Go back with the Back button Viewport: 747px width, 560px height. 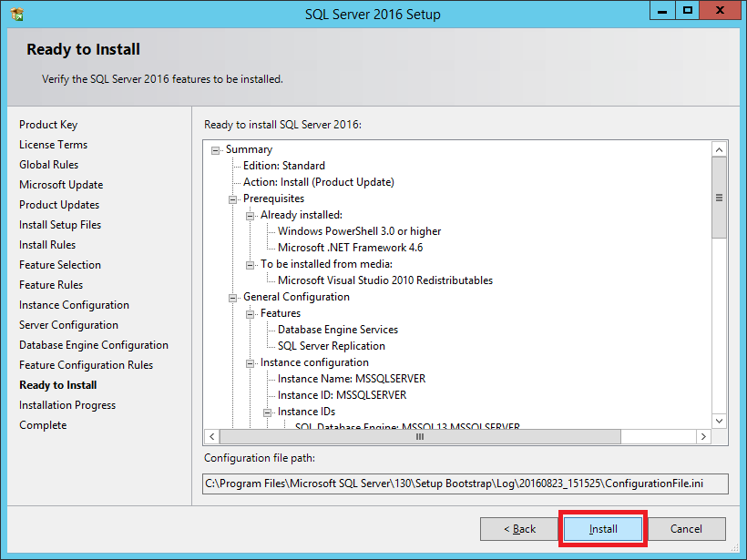click(x=520, y=529)
